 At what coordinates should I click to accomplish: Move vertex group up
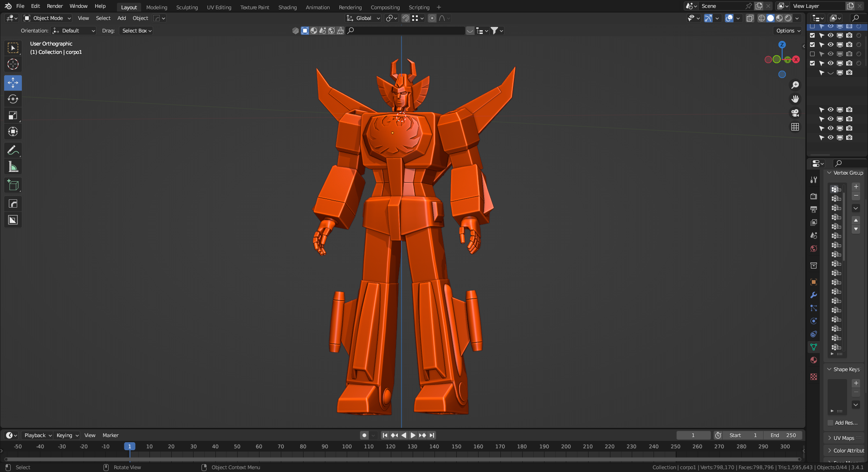point(856,220)
